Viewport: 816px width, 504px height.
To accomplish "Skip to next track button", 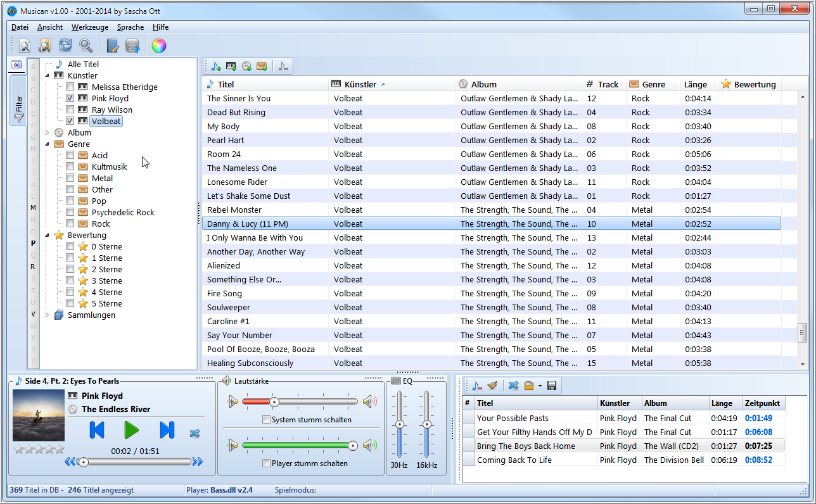I will click(167, 431).
